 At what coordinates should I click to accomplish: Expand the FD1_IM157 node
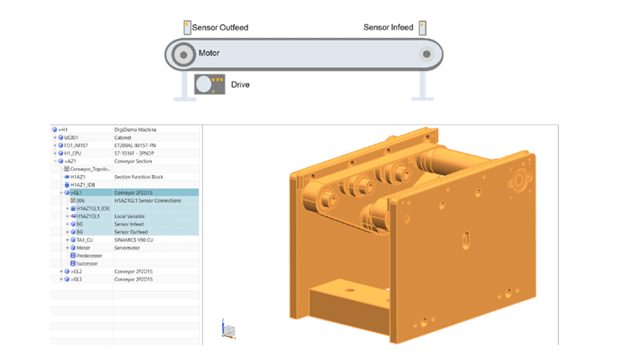coord(55,145)
